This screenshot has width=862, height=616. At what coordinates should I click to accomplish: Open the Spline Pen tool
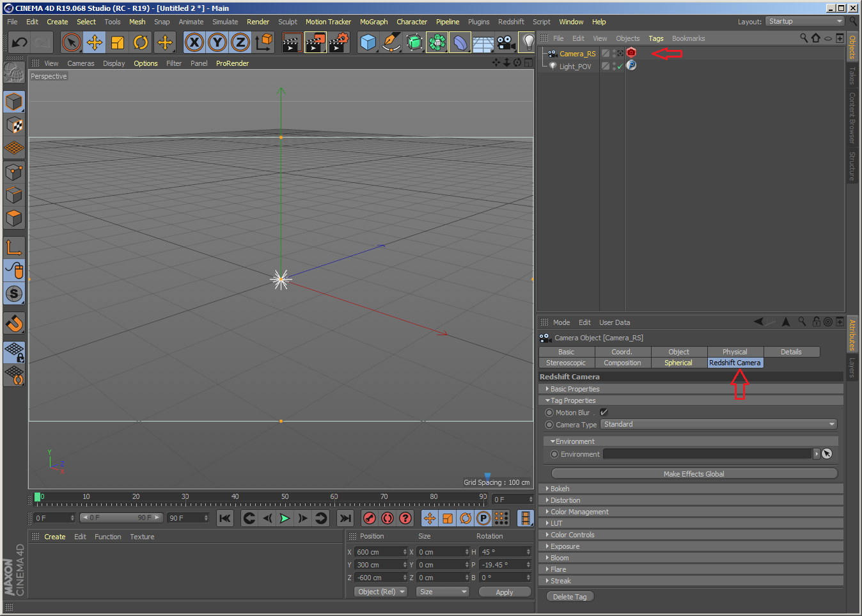click(391, 43)
